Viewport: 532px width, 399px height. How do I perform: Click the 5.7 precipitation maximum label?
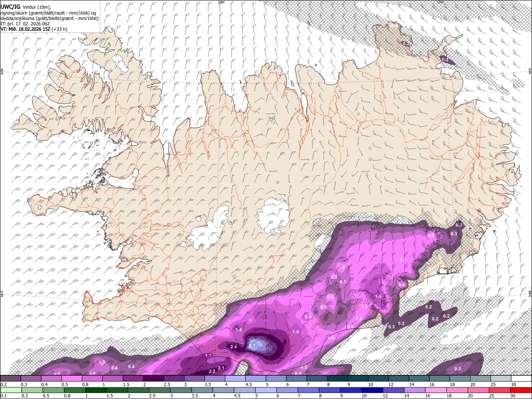click(x=252, y=346)
